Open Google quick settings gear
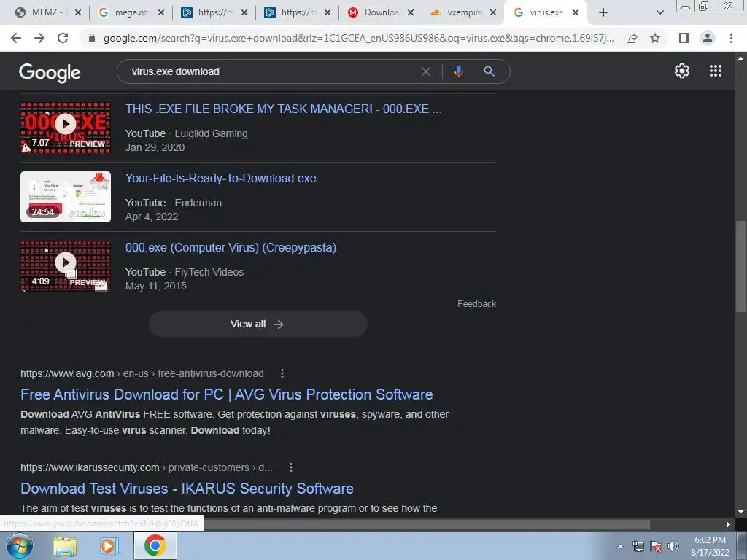Viewport: 747px width, 560px height. [x=682, y=71]
